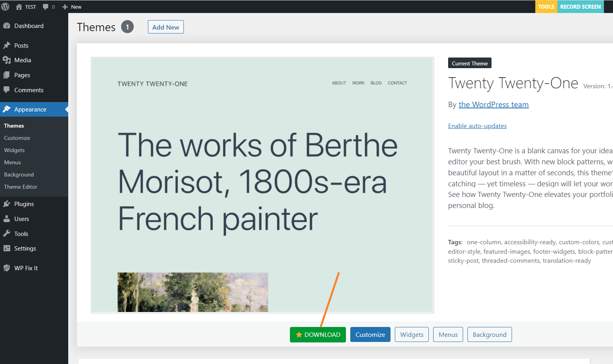The width and height of the screenshot is (613, 364).
Task: Open the Settings menu
Action: [x=34, y=248]
